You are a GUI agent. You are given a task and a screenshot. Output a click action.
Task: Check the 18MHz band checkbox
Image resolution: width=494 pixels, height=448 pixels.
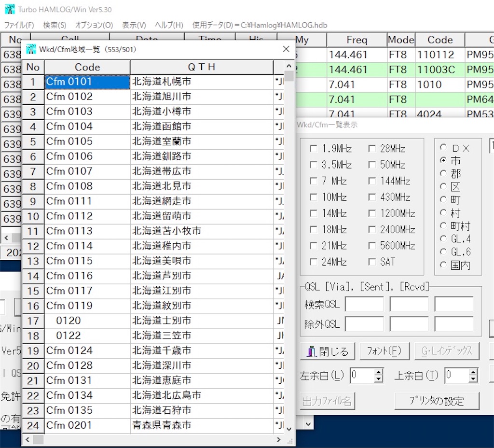point(314,229)
